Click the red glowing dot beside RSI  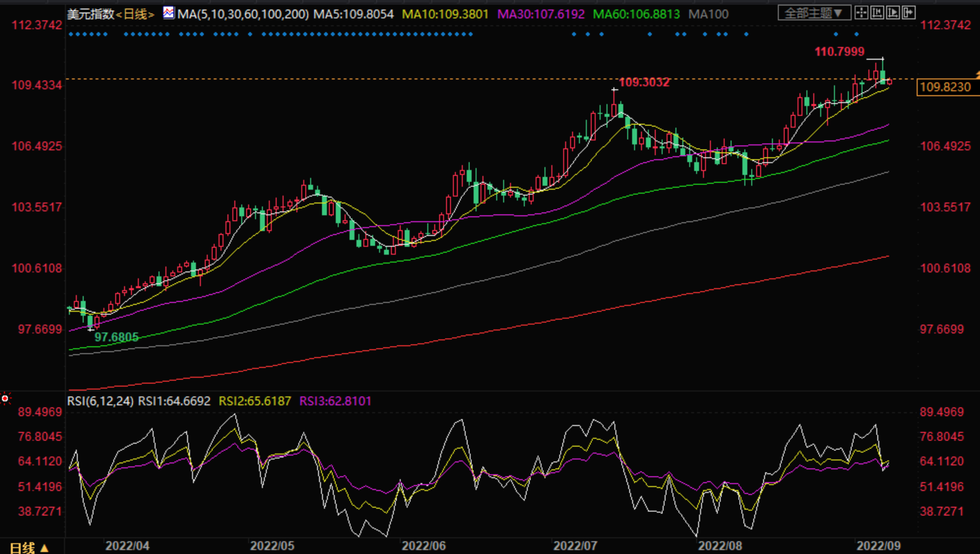pyautogui.click(x=5, y=398)
